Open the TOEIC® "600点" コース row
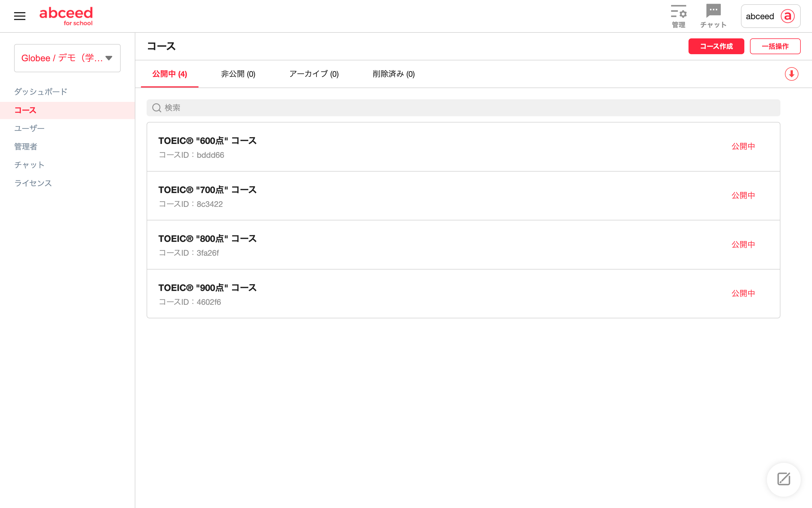 coord(464,147)
